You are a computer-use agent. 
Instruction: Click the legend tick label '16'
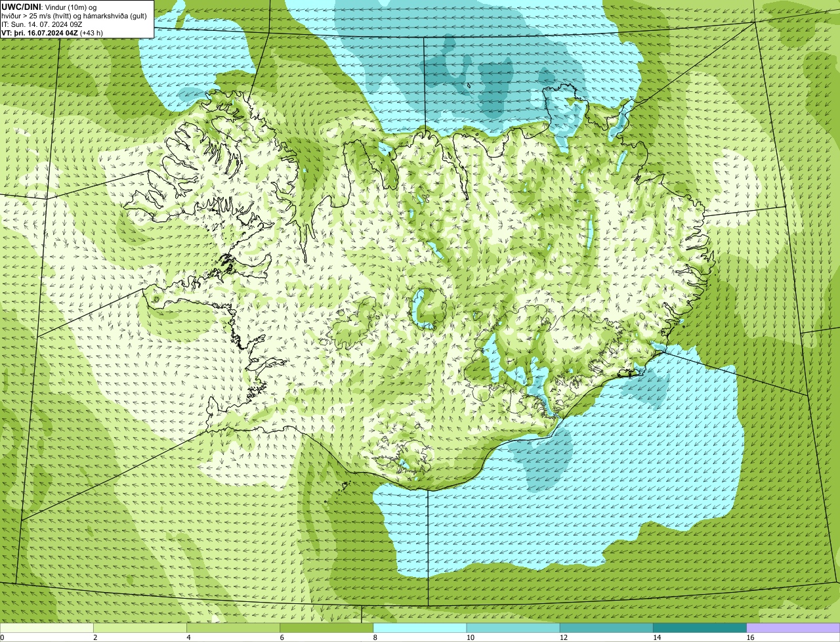pos(750,637)
